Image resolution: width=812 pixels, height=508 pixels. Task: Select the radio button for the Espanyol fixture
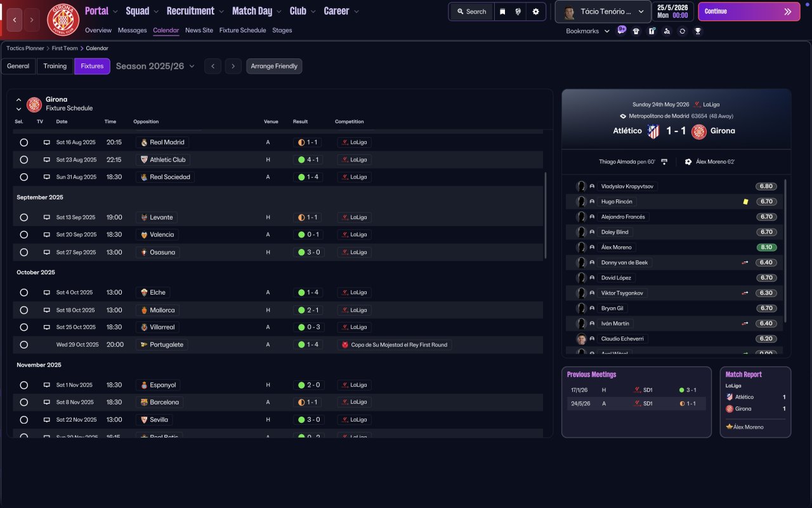[x=23, y=385]
